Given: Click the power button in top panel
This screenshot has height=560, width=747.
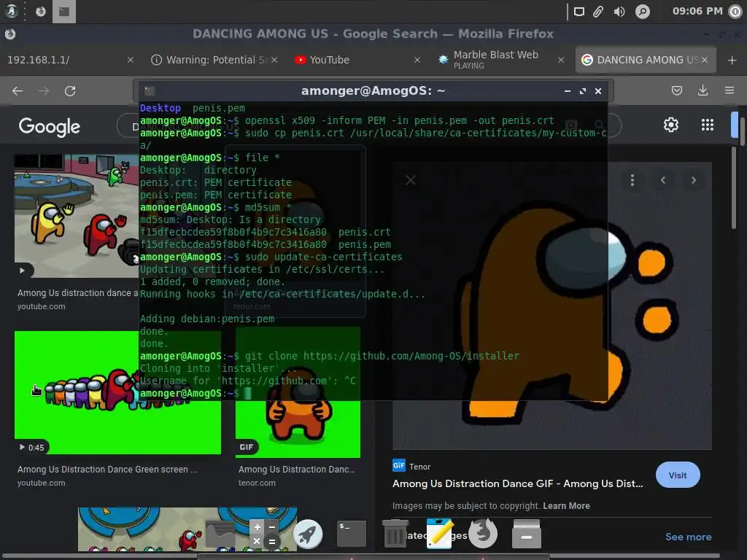Looking at the screenshot, I should (x=735, y=12).
